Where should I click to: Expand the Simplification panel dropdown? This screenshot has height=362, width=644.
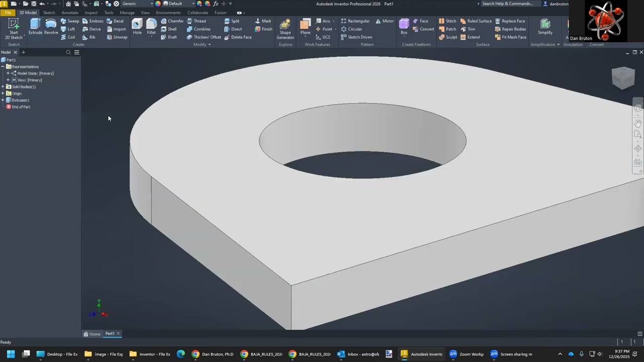coord(545,45)
